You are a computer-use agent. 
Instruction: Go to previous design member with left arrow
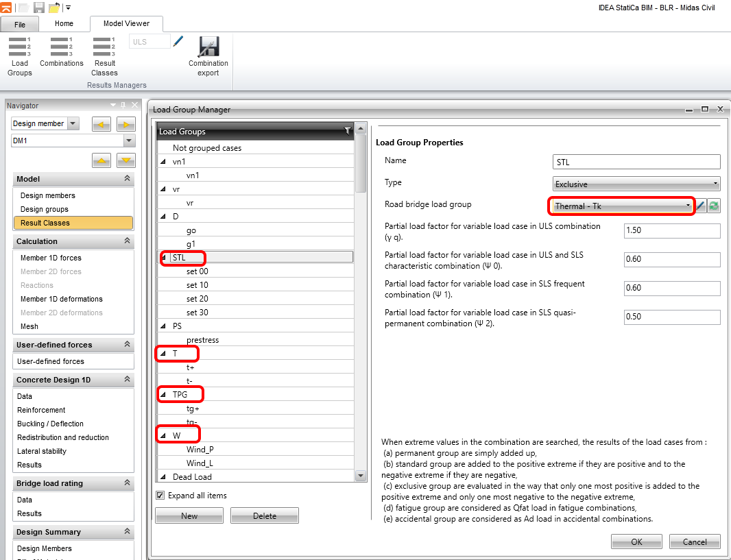coord(102,124)
